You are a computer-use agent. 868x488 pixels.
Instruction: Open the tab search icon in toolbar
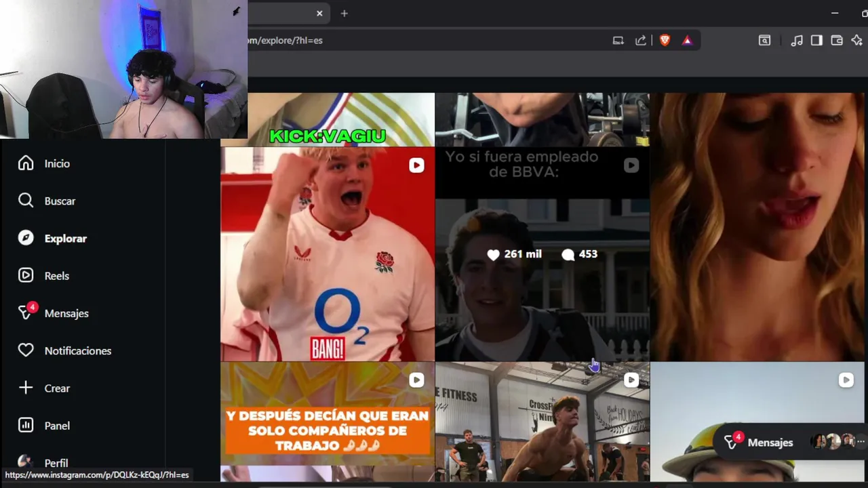764,41
